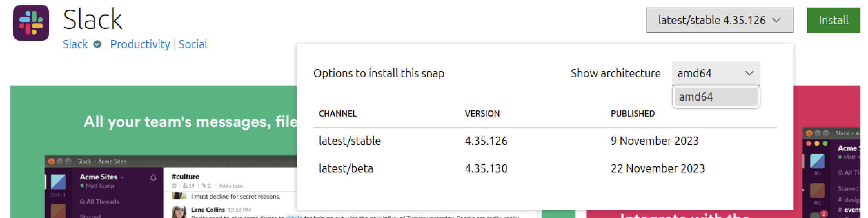This screenshot has height=218, width=868.
Task: Open the Social category link
Action: [x=193, y=44]
